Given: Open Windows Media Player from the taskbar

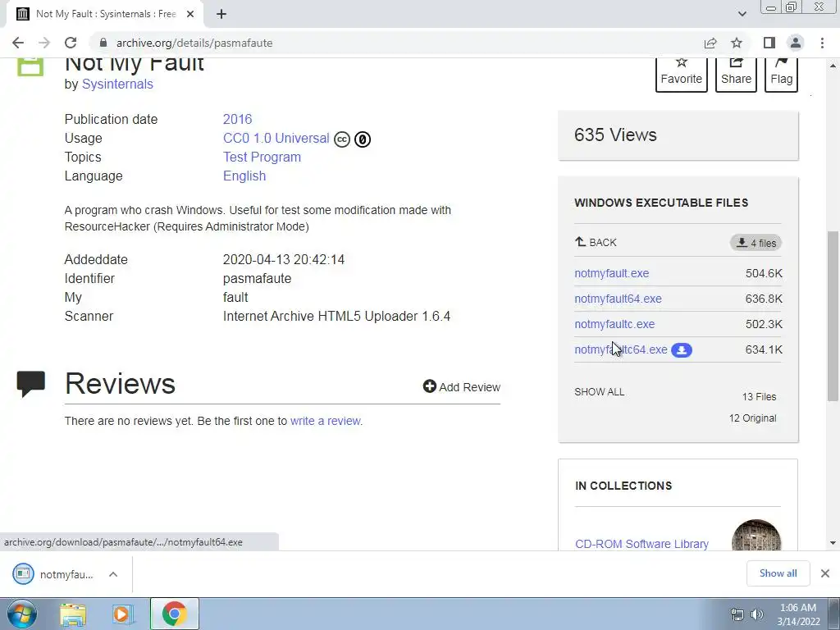Looking at the screenshot, I should pyautogui.click(x=123, y=614).
